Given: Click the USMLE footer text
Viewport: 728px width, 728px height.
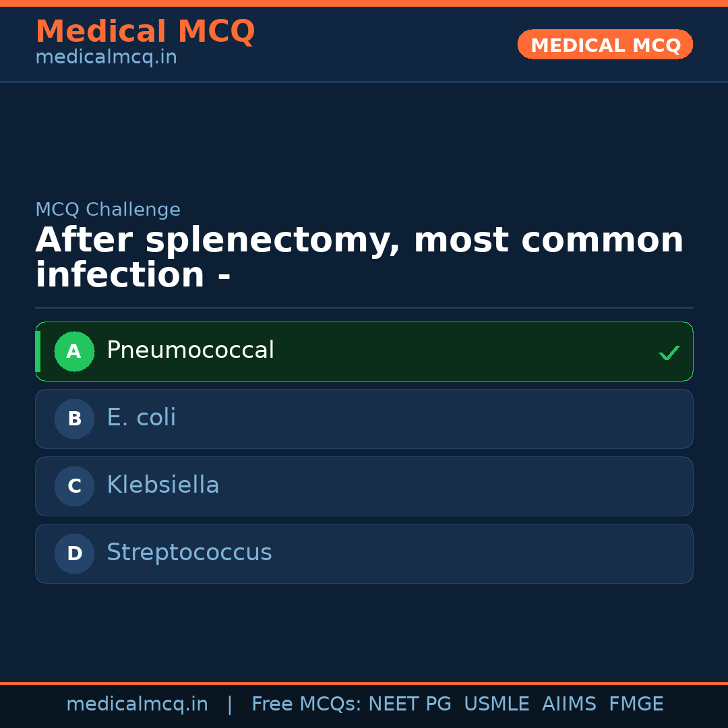Looking at the screenshot, I should (x=496, y=704).
